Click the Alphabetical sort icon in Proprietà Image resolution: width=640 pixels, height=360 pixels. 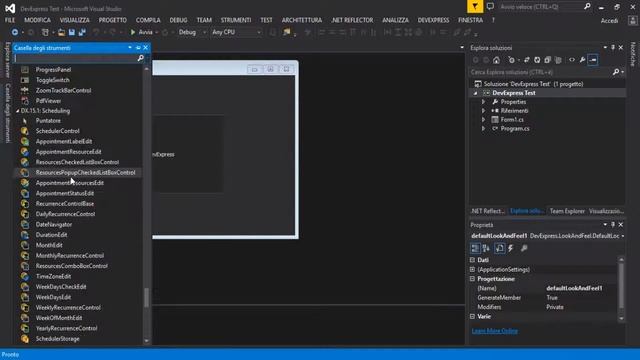point(486,248)
